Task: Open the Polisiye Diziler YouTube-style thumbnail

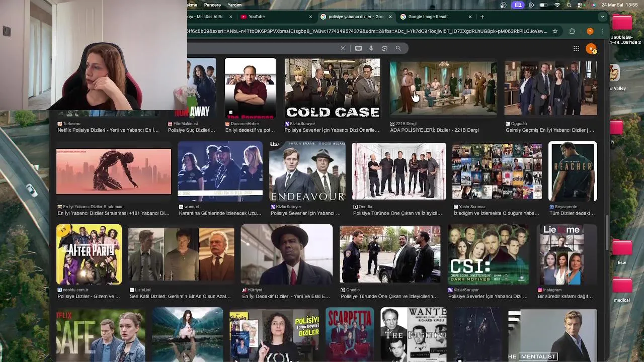Action: [274, 336]
